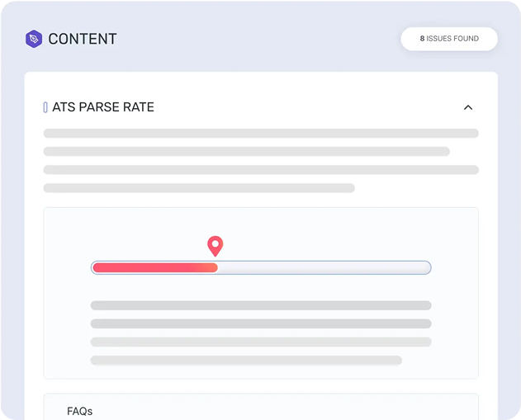Screen dimensions: 521x420
Task: Click the second placeholder line under ATS PARSE RATE
Action: [247, 151]
